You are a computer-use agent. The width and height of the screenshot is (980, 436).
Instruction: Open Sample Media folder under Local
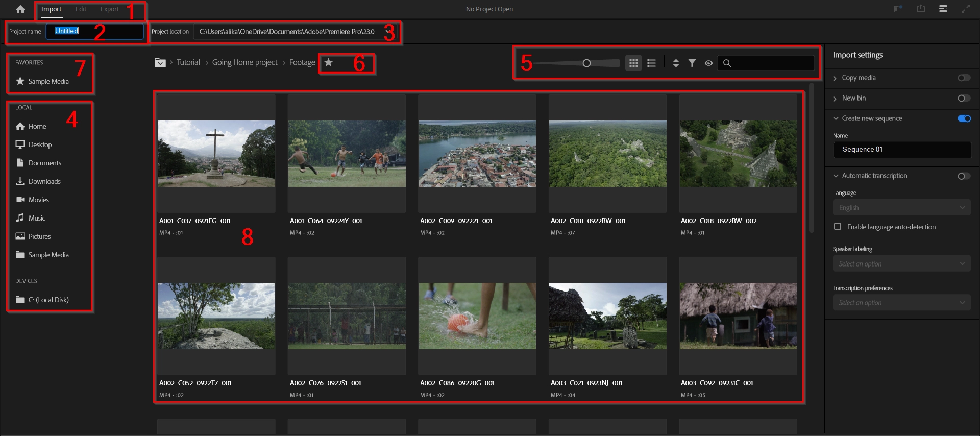pos(42,255)
